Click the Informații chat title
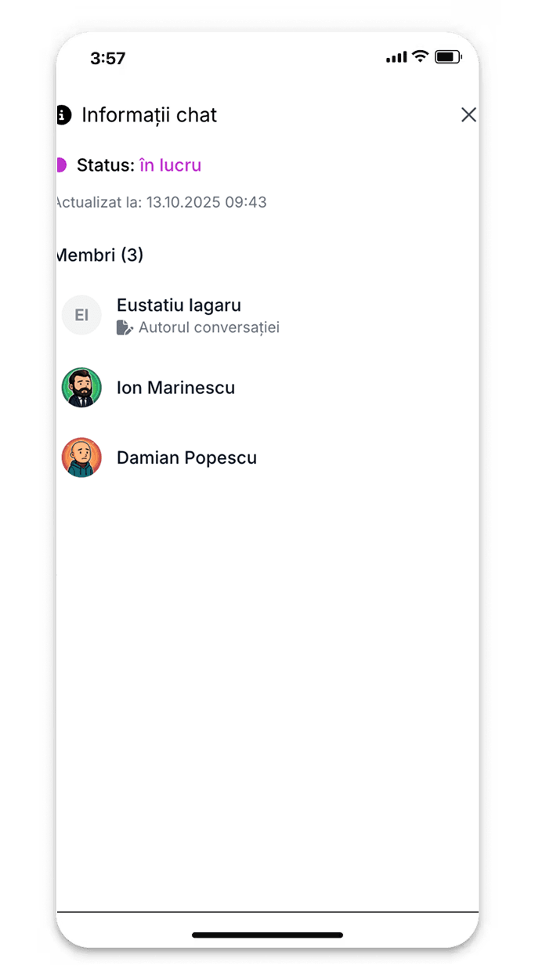This screenshot has height=980, width=535. (x=149, y=115)
